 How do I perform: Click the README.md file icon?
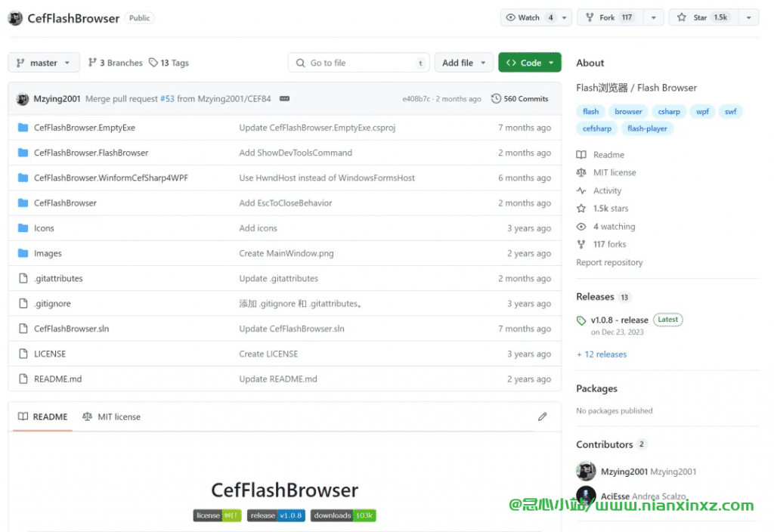(x=23, y=379)
